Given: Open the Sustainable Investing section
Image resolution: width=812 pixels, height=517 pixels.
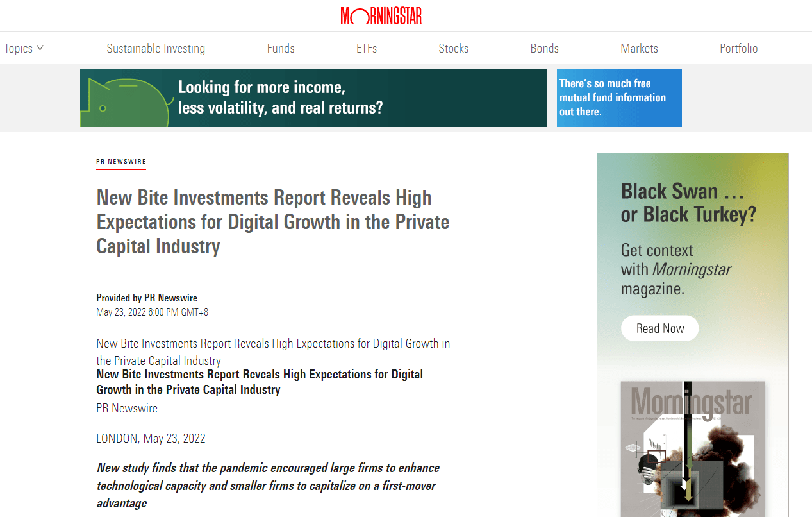Looking at the screenshot, I should click(x=156, y=48).
